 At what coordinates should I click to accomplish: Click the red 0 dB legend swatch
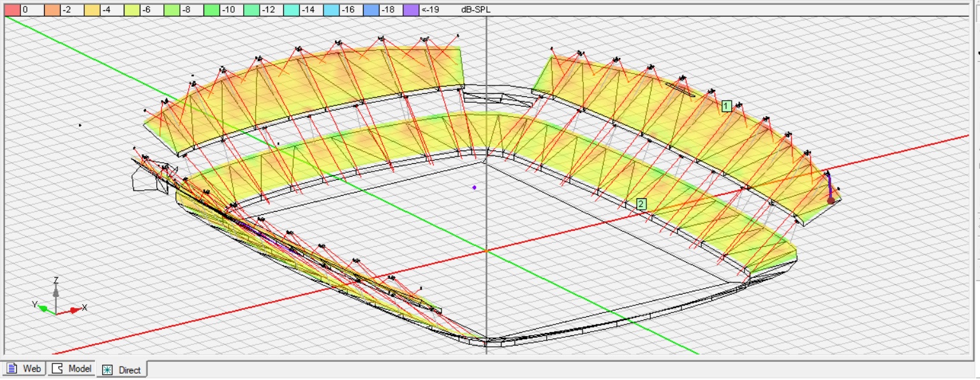[x=13, y=10]
